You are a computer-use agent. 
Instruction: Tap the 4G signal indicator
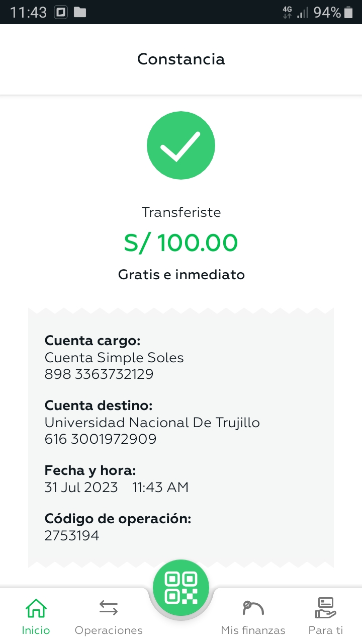click(288, 12)
